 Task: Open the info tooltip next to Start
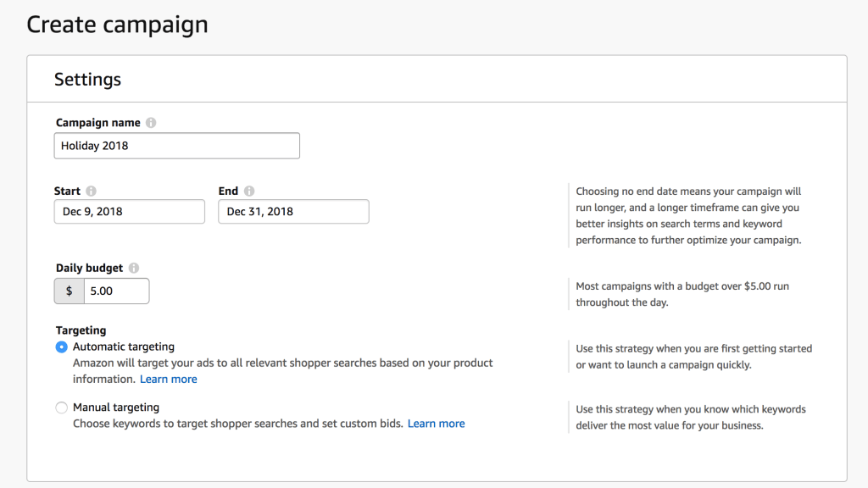point(92,191)
